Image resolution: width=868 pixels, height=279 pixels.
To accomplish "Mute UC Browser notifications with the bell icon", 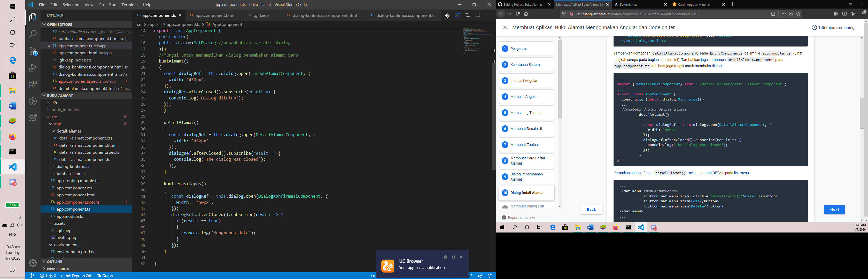I will 445,257.
